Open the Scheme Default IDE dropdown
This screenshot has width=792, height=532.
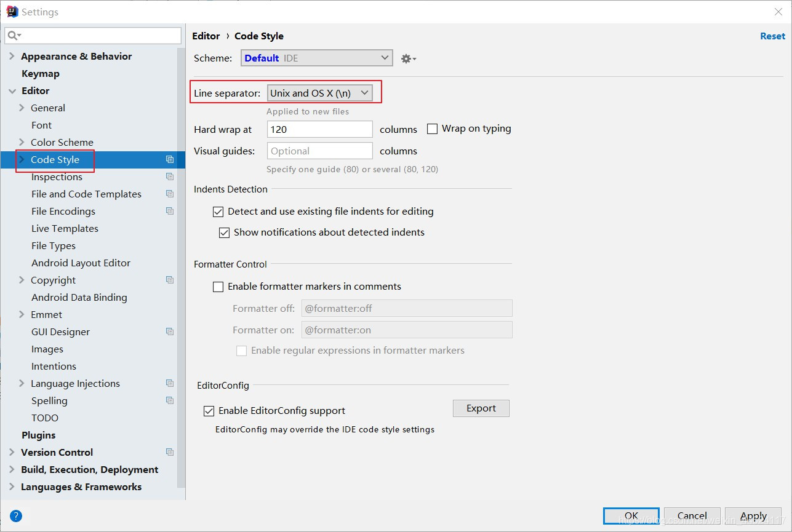pos(316,58)
